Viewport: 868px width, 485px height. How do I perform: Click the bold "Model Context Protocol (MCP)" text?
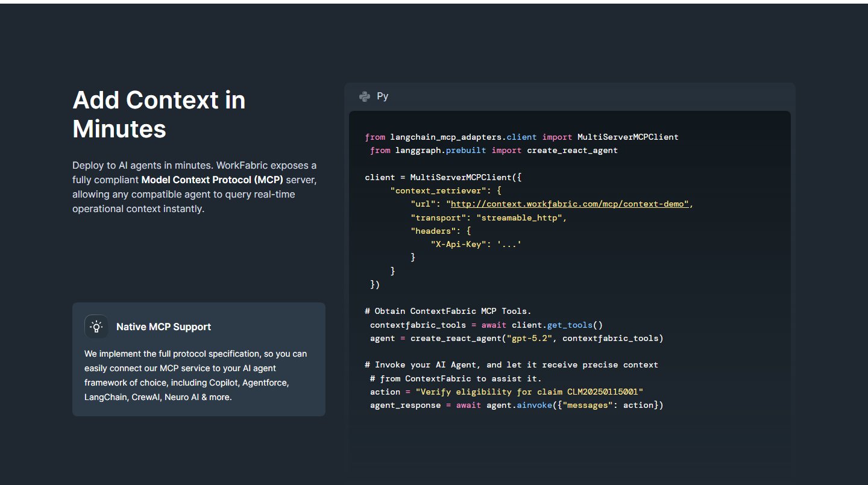213,180
